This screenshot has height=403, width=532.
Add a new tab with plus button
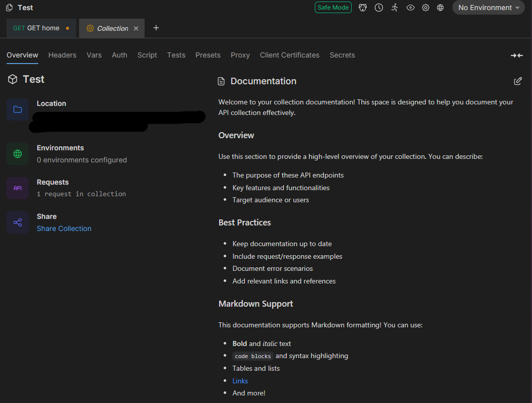pos(156,28)
